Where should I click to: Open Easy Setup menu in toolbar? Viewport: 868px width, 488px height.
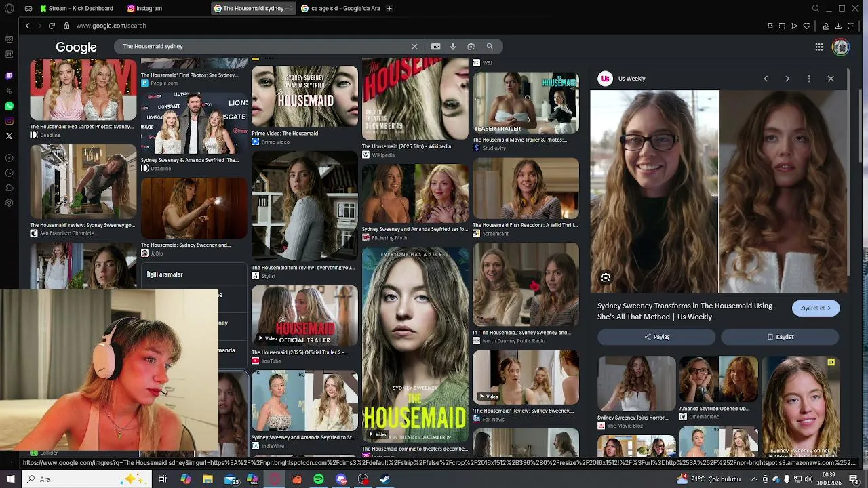coord(850,26)
